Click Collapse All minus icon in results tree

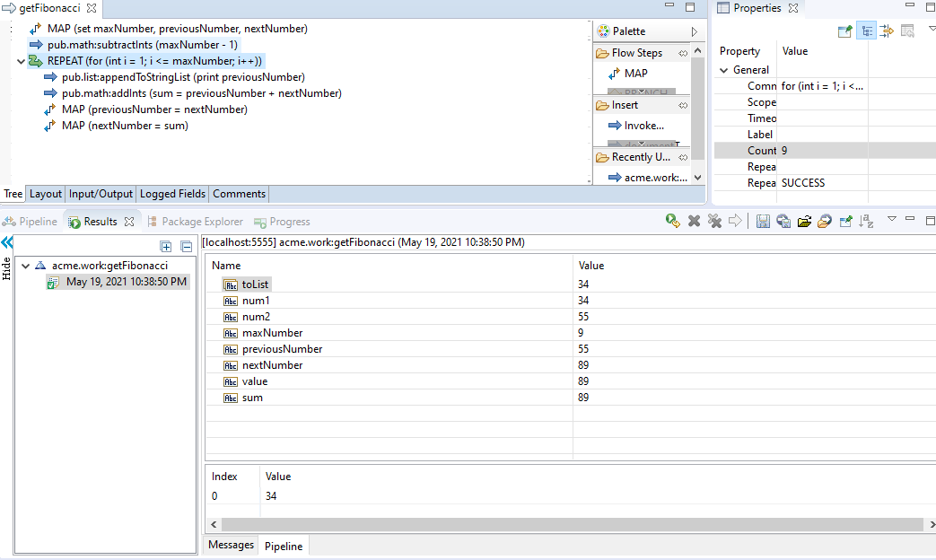coord(187,247)
